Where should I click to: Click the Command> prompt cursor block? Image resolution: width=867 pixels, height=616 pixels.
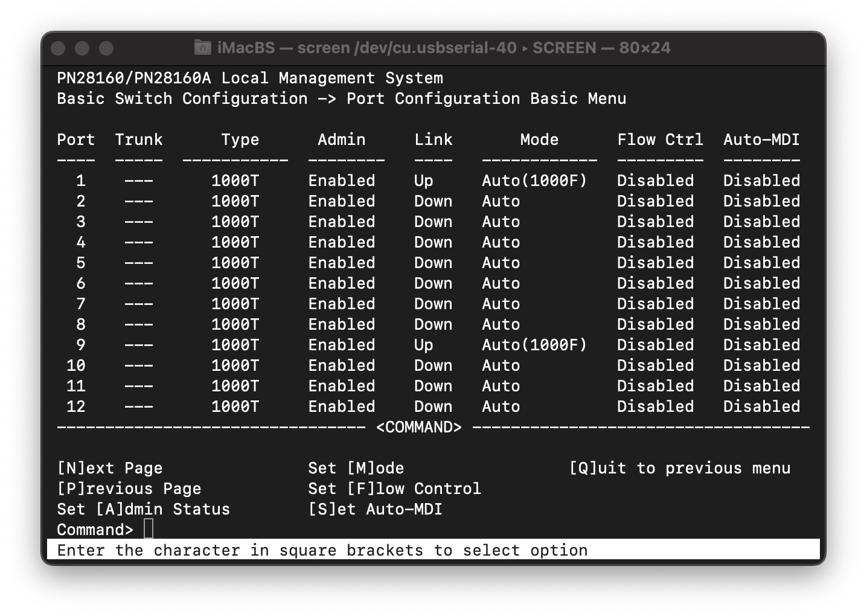(x=149, y=529)
